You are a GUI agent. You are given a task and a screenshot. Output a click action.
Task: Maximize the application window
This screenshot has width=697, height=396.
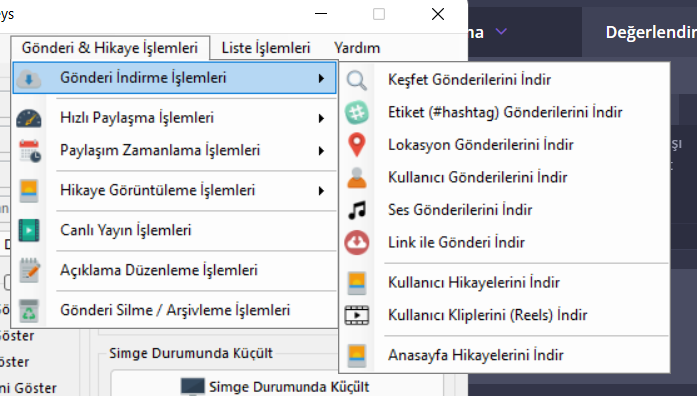coord(379,14)
